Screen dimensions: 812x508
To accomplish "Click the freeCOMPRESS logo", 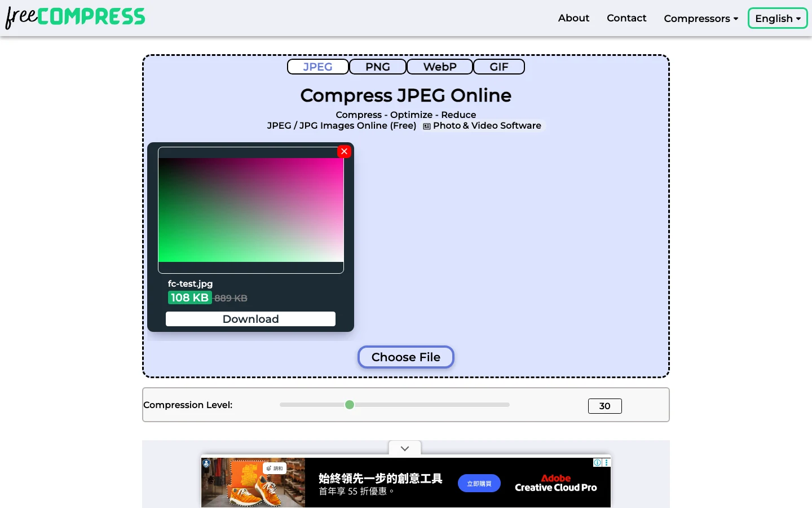I will pyautogui.click(x=75, y=17).
